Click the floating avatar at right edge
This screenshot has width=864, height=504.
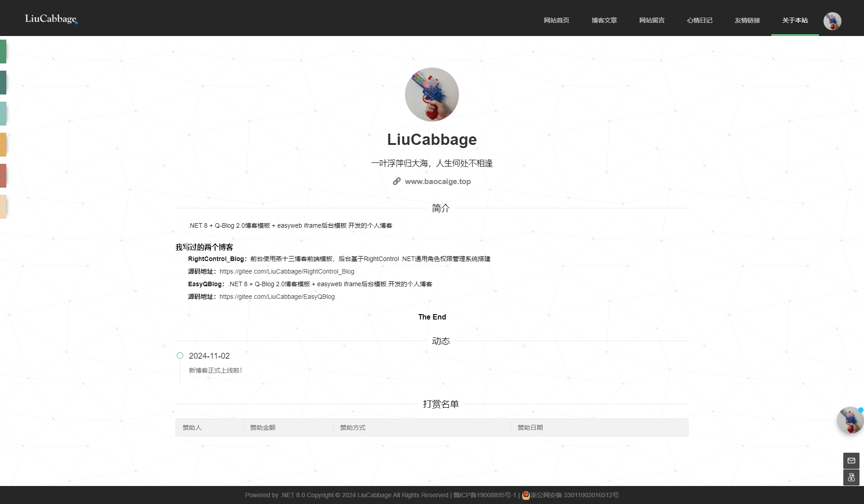click(850, 420)
